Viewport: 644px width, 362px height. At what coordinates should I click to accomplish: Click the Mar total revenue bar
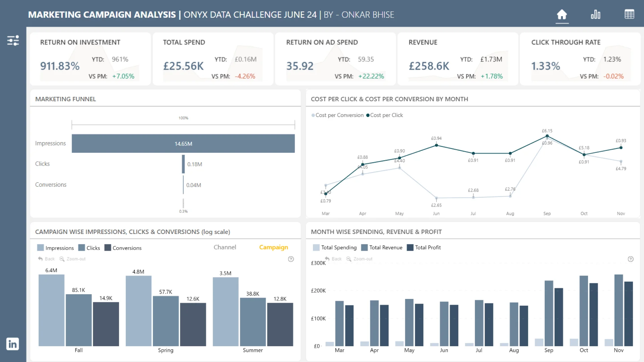click(x=339, y=323)
